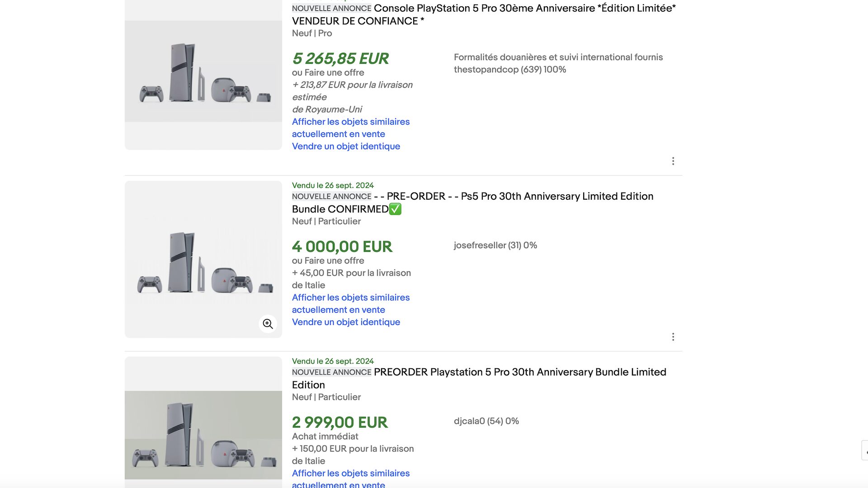Screen dimensions: 868x488
Task: Click 'Vendre un objet identique' under Italie listing
Action: coord(346,322)
